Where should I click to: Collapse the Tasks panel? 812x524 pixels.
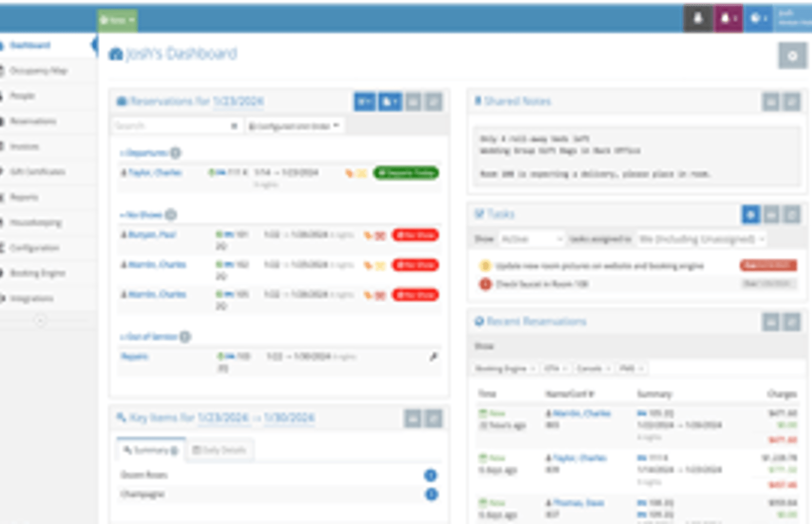point(771,215)
